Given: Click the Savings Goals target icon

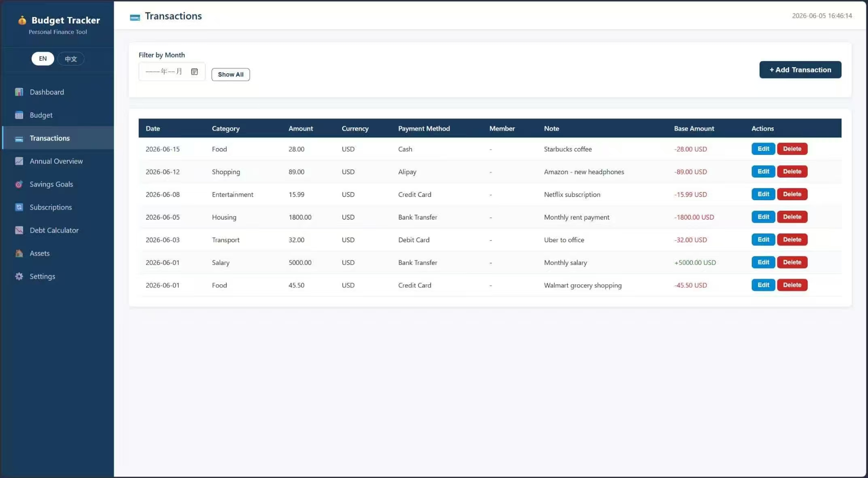Looking at the screenshot, I should click(x=19, y=184).
